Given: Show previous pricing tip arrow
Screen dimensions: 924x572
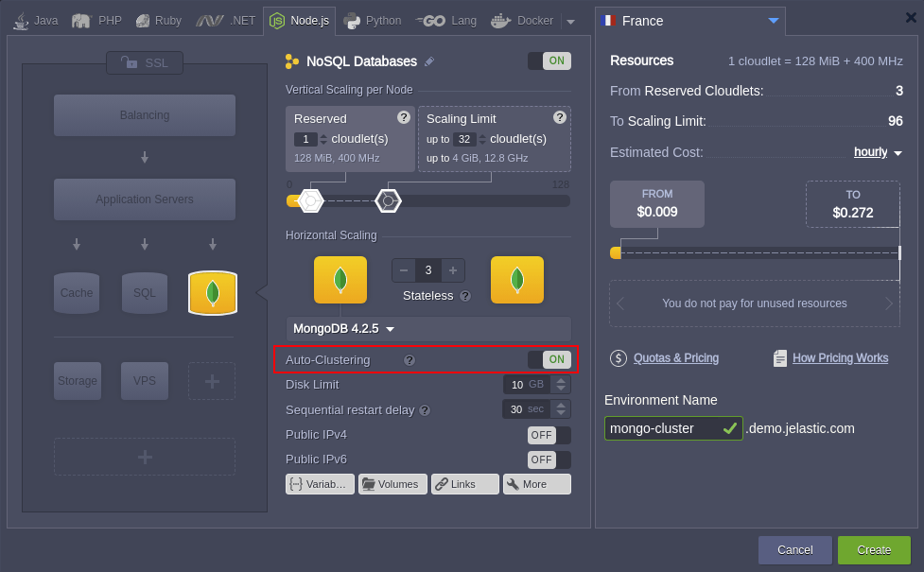Looking at the screenshot, I should (x=619, y=303).
